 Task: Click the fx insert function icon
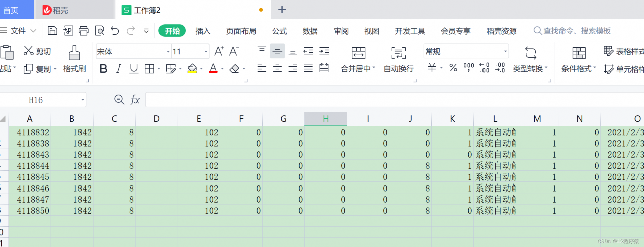[135, 100]
